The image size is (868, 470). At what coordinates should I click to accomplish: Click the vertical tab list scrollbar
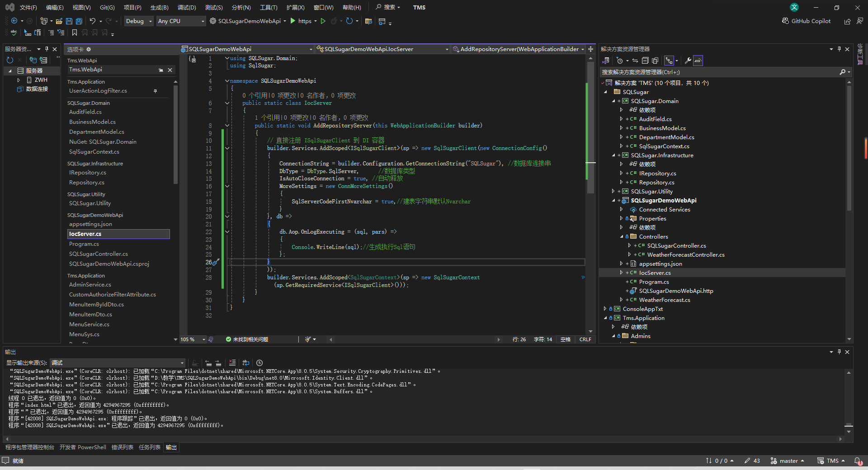pos(175,136)
